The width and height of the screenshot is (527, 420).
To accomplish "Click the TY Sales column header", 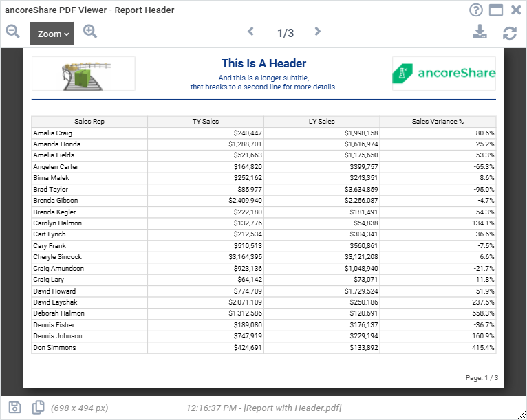I will coord(205,122).
